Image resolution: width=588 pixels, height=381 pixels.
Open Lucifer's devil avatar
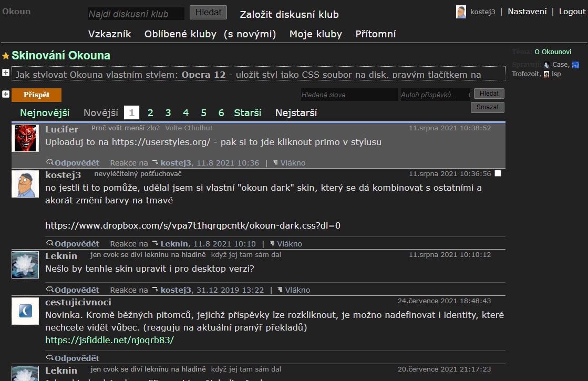coord(25,138)
